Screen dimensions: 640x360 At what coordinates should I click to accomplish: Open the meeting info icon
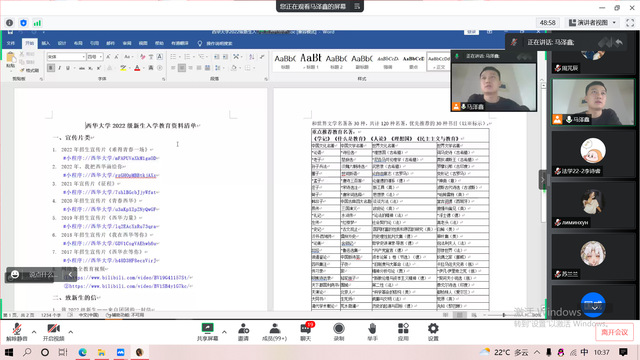pos(9,23)
